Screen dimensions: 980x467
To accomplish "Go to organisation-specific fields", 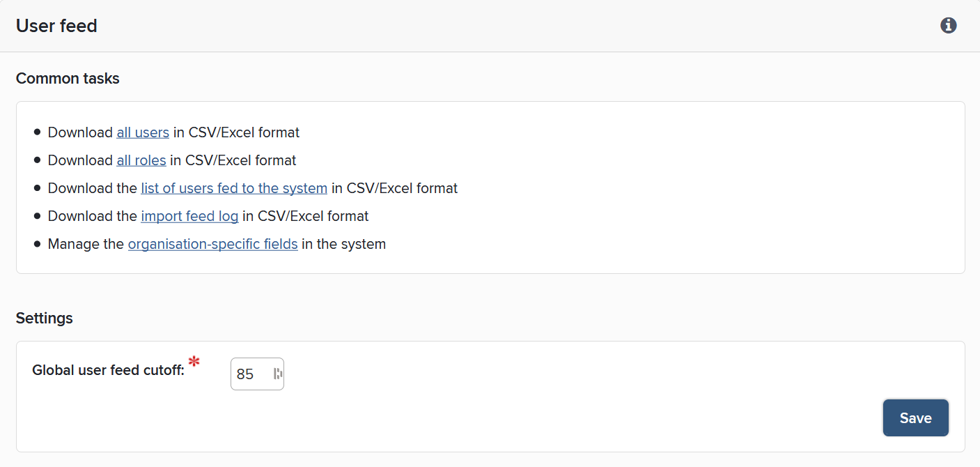I will (213, 244).
